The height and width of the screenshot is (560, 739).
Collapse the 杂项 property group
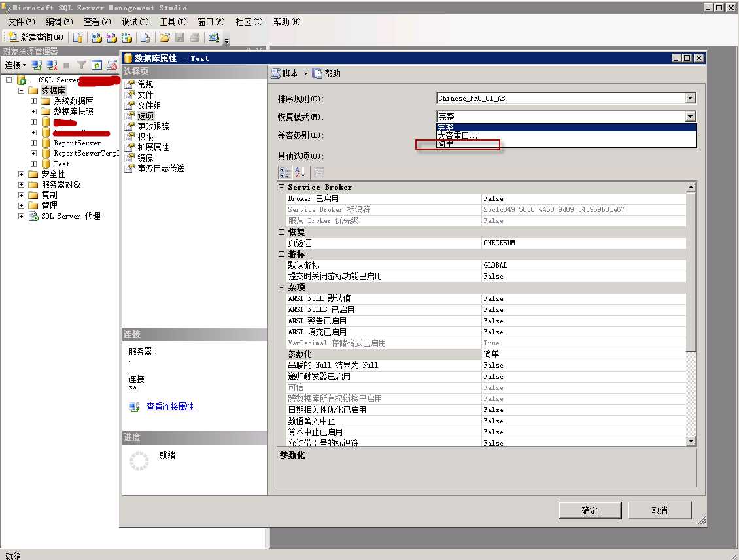[281, 287]
